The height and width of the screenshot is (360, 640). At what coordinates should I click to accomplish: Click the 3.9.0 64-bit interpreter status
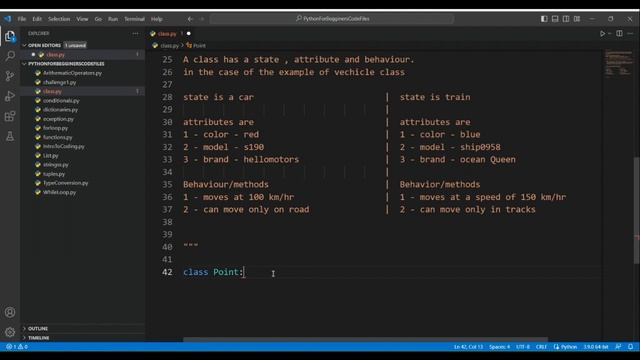point(596,347)
